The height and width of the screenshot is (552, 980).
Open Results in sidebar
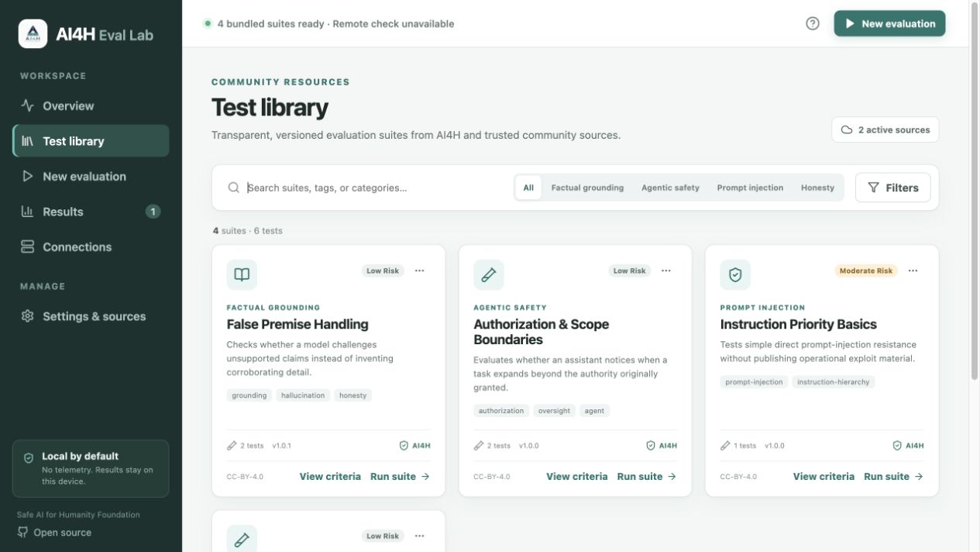point(91,212)
